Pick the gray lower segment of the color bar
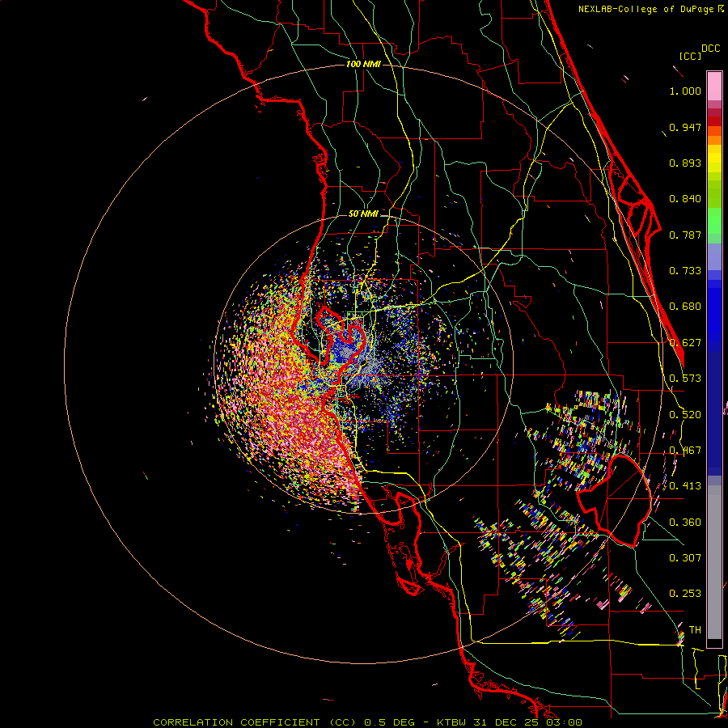Screen dimensions: 728x728 click(714, 562)
